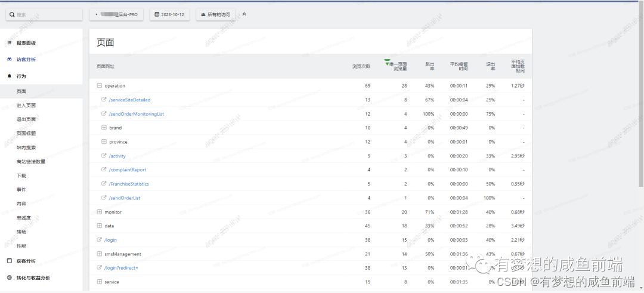Click the calendar icon beside 2023-10-12
644x293 pixels.
click(157, 14)
